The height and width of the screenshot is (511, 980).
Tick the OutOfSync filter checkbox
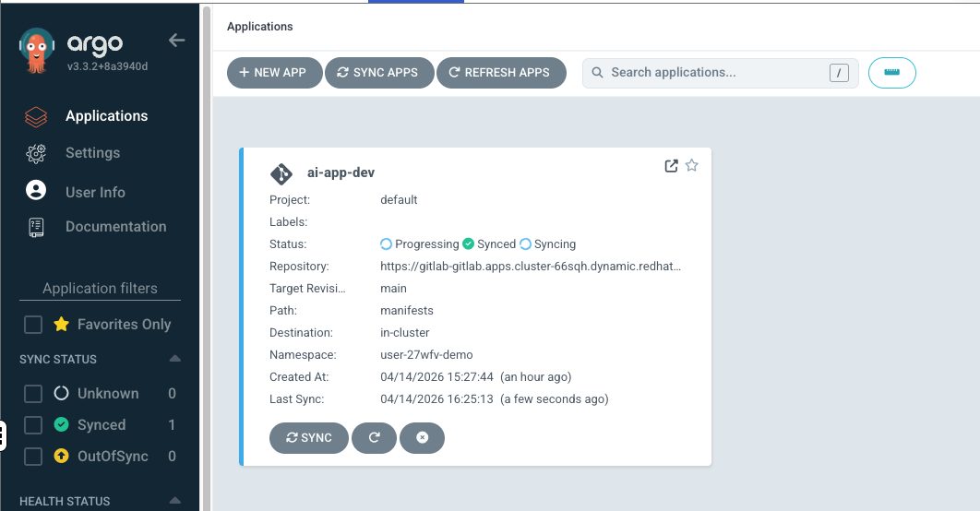tap(33, 457)
